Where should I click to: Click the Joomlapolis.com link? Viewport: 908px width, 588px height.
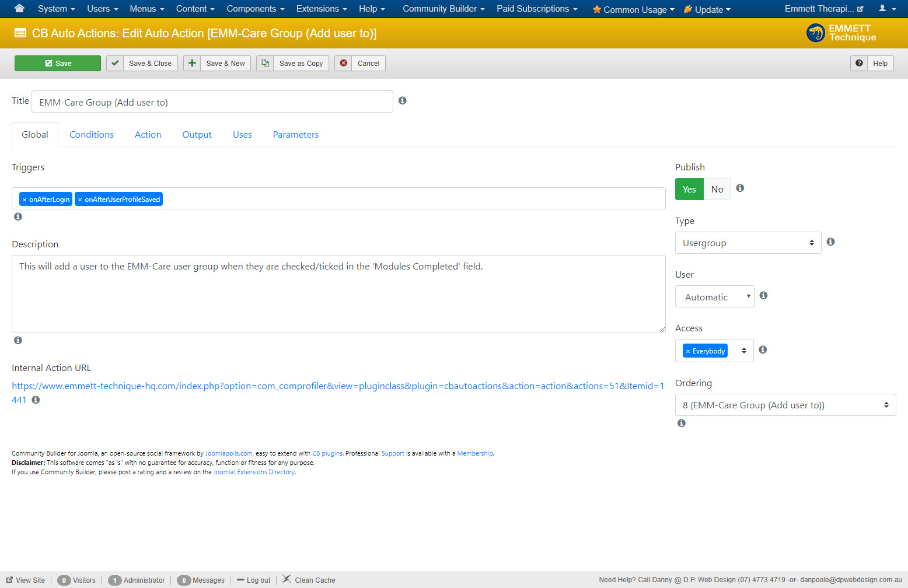click(x=229, y=453)
